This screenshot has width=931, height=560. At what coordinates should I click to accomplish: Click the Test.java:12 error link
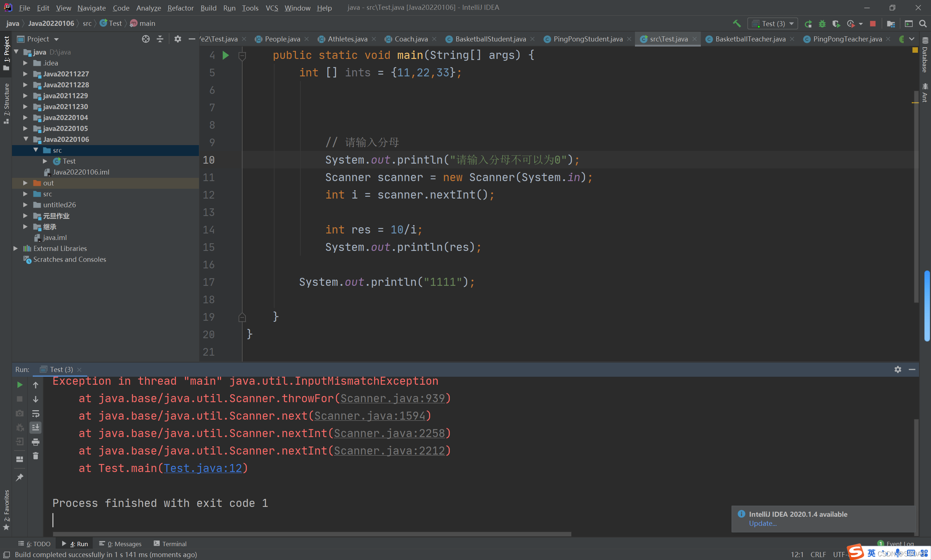tap(204, 468)
